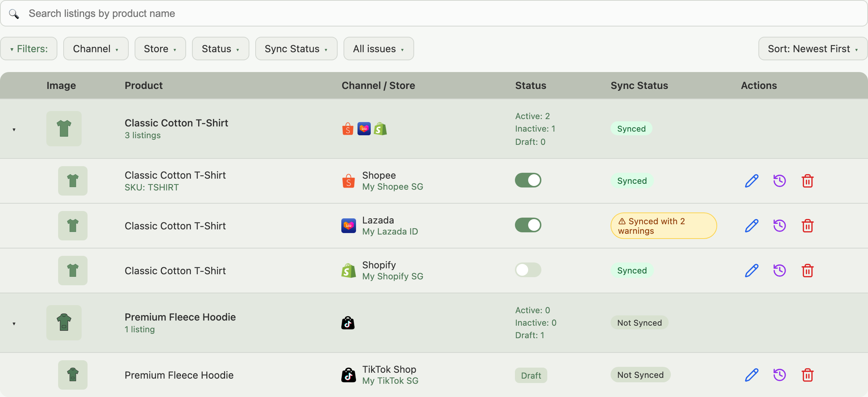Screen dimensions: 868x397
Task: Edit the TikTok Shop Hoodie listing
Action: 752,375
